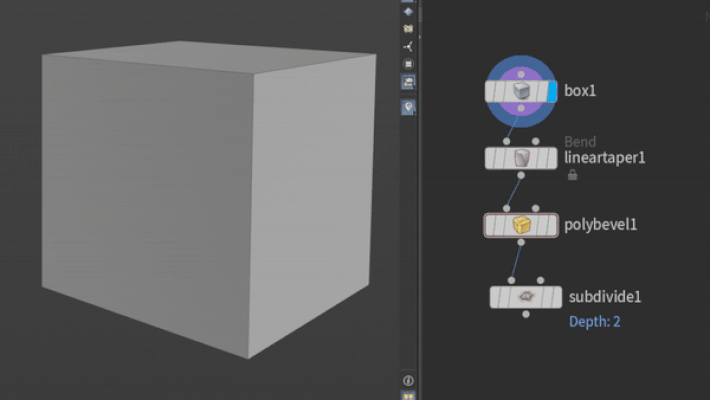Click the input connector dot on top of box1
This screenshot has height=400, width=710.
[521, 74]
